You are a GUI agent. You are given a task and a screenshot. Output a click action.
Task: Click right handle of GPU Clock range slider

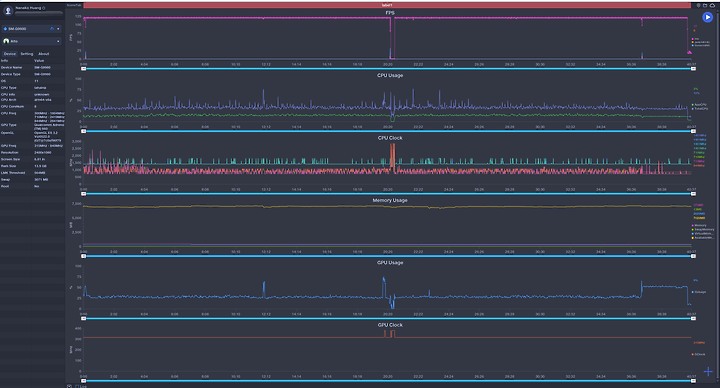693,381
